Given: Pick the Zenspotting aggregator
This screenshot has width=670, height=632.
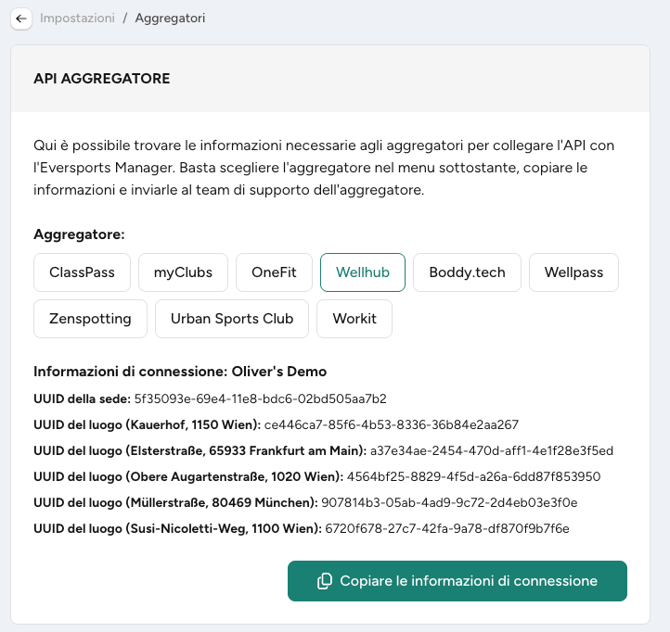Looking at the screenshot, I should (90, 319).
